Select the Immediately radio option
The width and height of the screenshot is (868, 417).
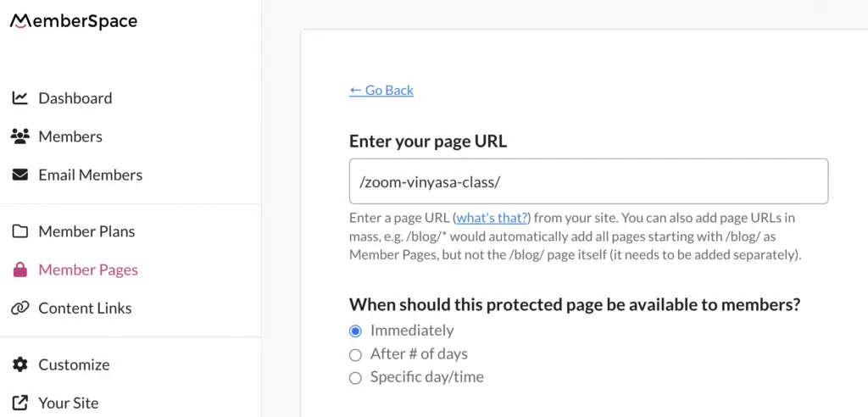point(355,331)
